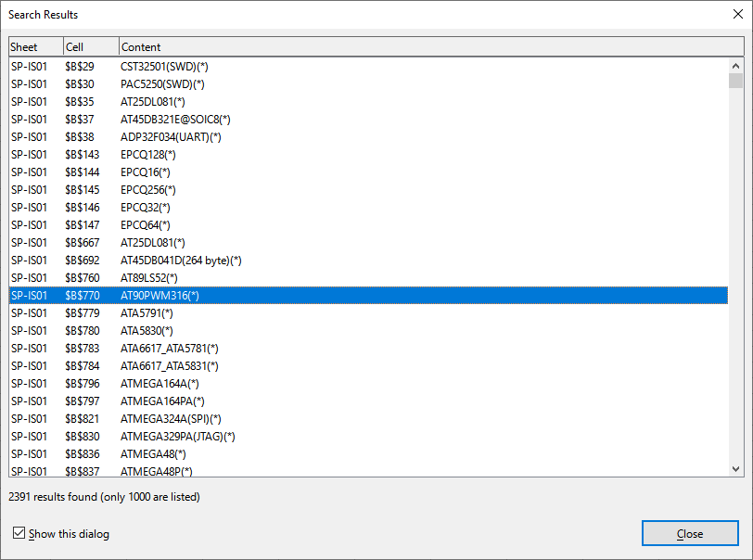
Task: Select the EPCQ256(*) result
Action: [x=368, y=190]
